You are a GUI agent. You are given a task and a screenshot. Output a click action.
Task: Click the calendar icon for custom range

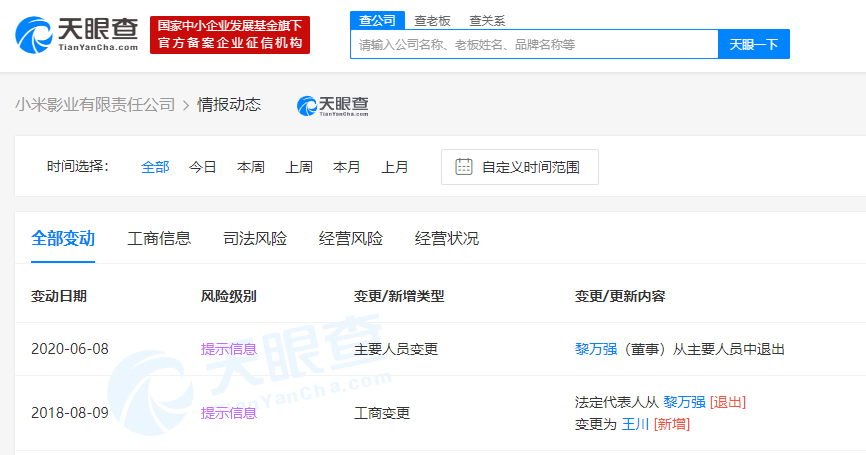pyautogui.click(x=463, y=167)
